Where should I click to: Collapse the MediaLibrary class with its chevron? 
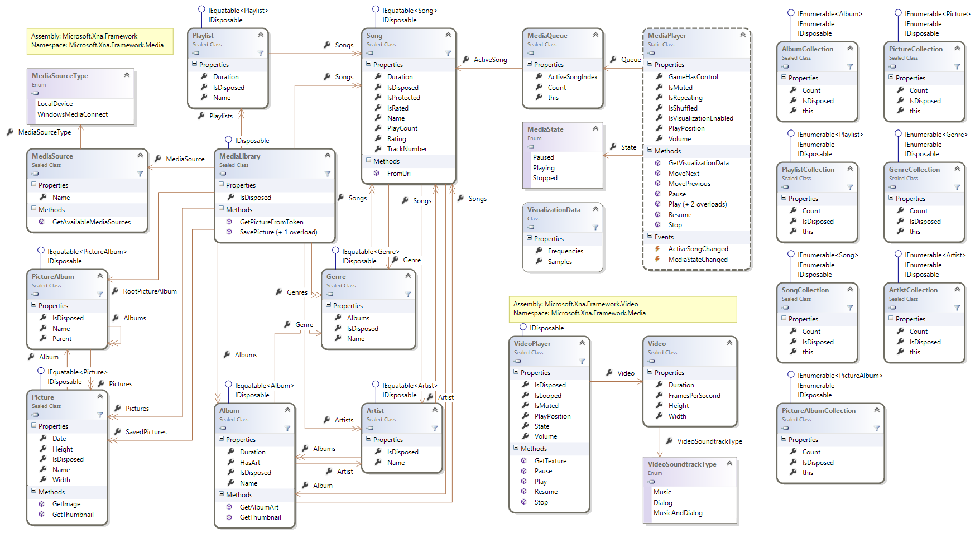(328, 155)
